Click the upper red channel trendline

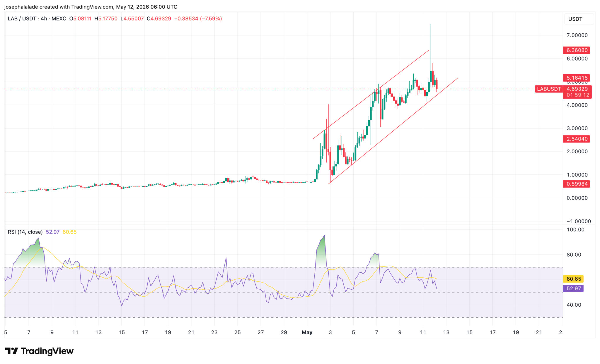click(x=371, y=95)
